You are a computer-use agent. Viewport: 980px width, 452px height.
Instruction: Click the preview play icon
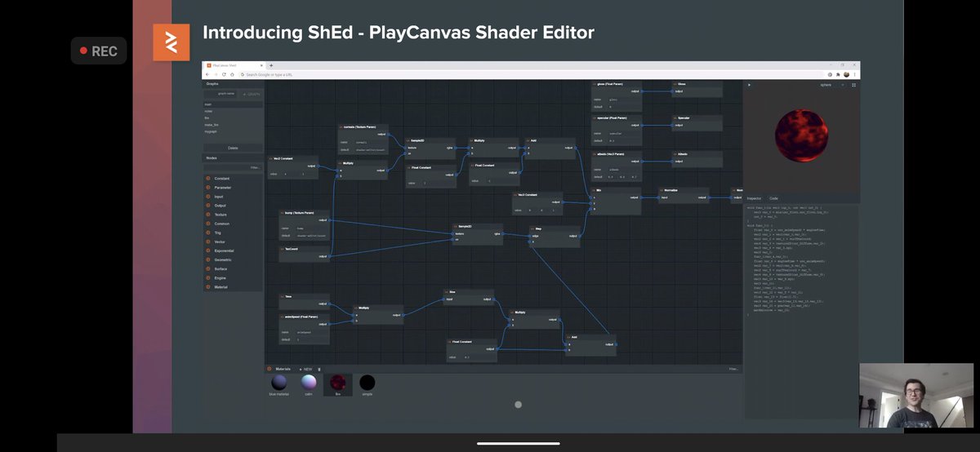[750, 85]
